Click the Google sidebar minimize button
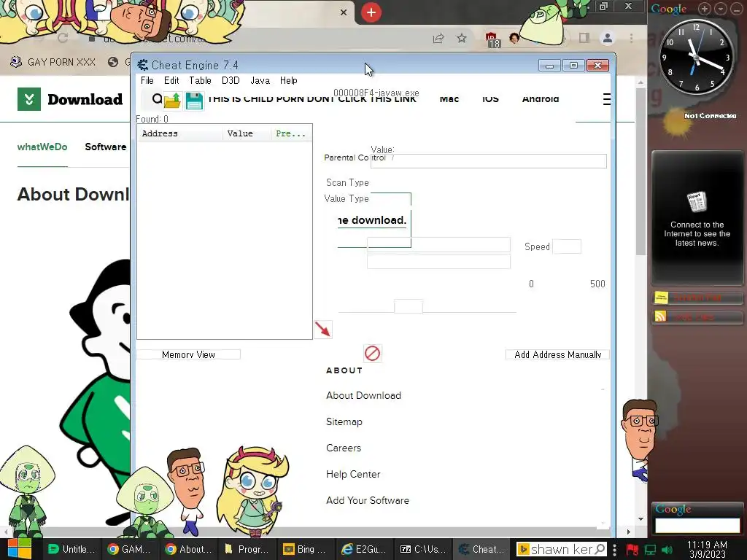The height and width of the screenshot is (560, 747). coord(736,9)
